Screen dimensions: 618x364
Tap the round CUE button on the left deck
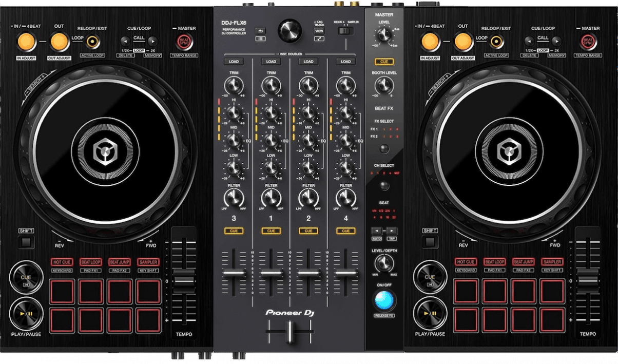click(26, 277)
